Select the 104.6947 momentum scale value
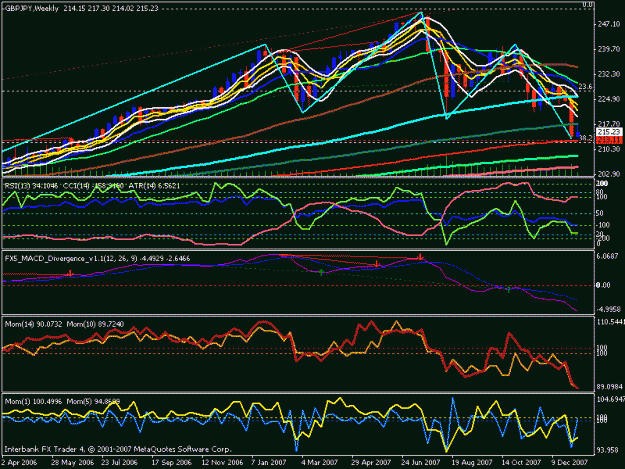 (610, 399)
